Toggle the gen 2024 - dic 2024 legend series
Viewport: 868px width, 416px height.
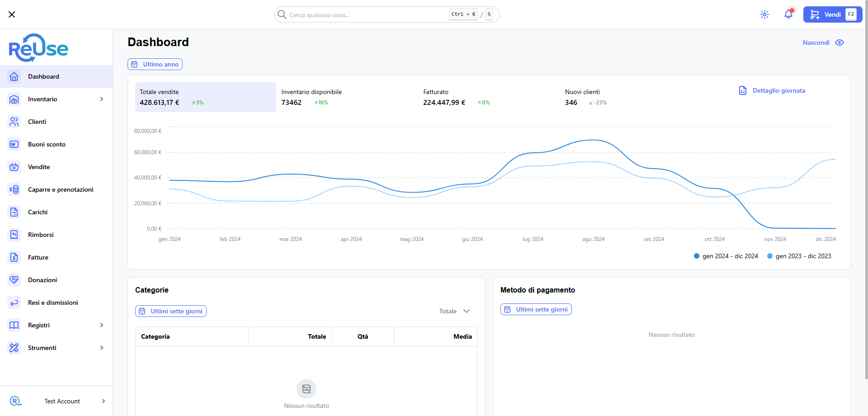[726, 256]
